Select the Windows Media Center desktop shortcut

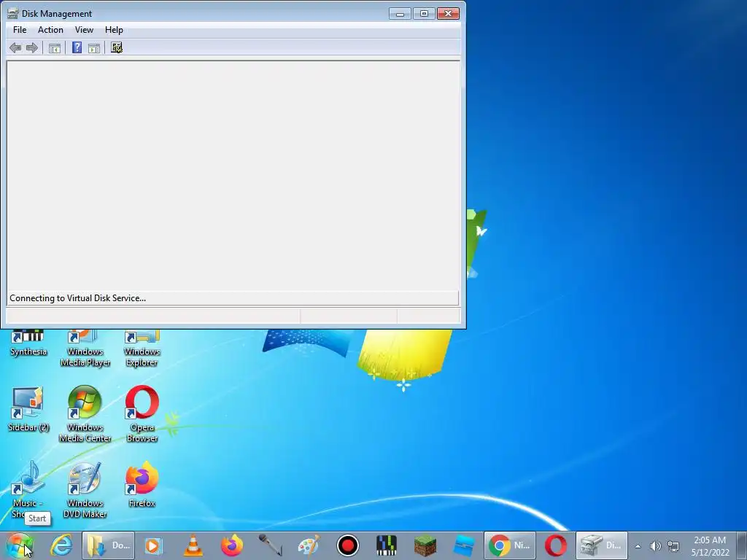(x=85, y=414)
